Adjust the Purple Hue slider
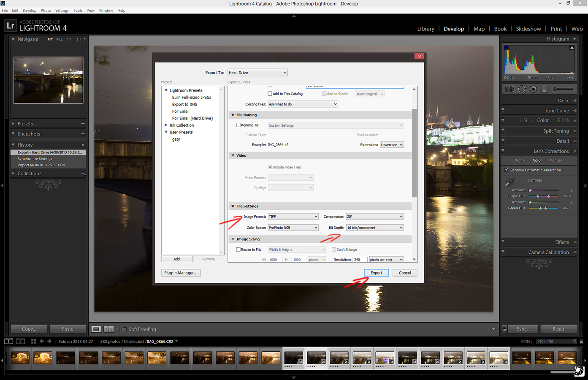588x380 pixels. point(543,196)
